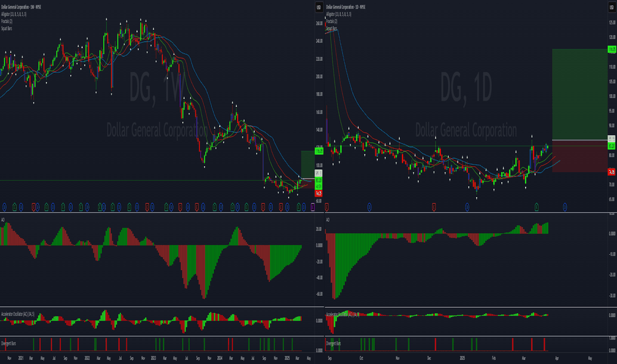This screenshot has width=617, height=364.
Task: Click the Oct label on daily time axis
Action: [x=361, y=358]
